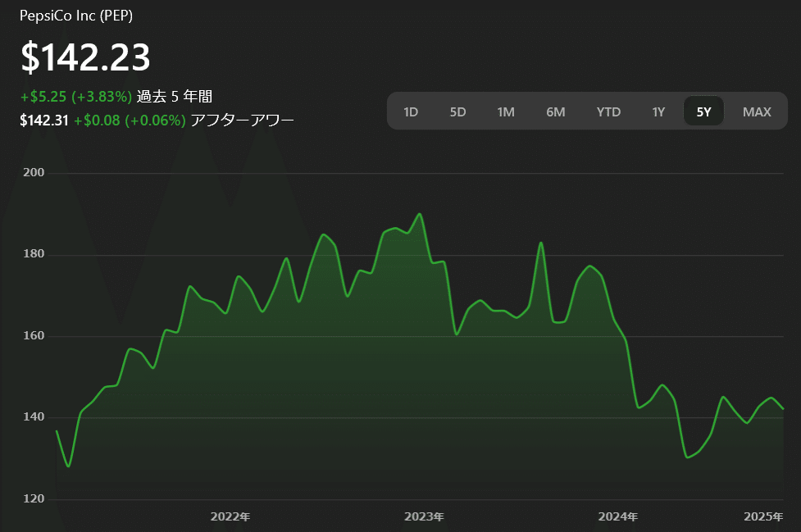Viewport: 801px width, 532px height.
Task: Click the chart's lowest point near 128
Action: pyautogui.click(x=68, y=466)
